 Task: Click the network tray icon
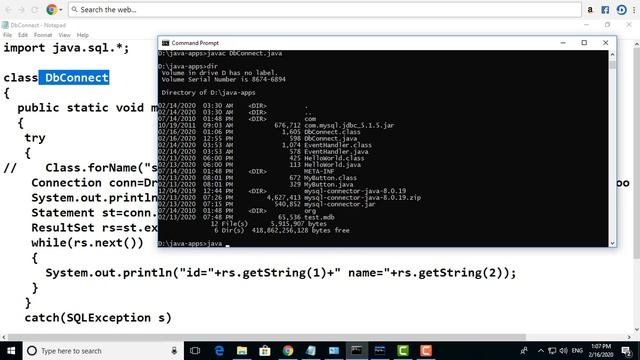pos(552,351)
